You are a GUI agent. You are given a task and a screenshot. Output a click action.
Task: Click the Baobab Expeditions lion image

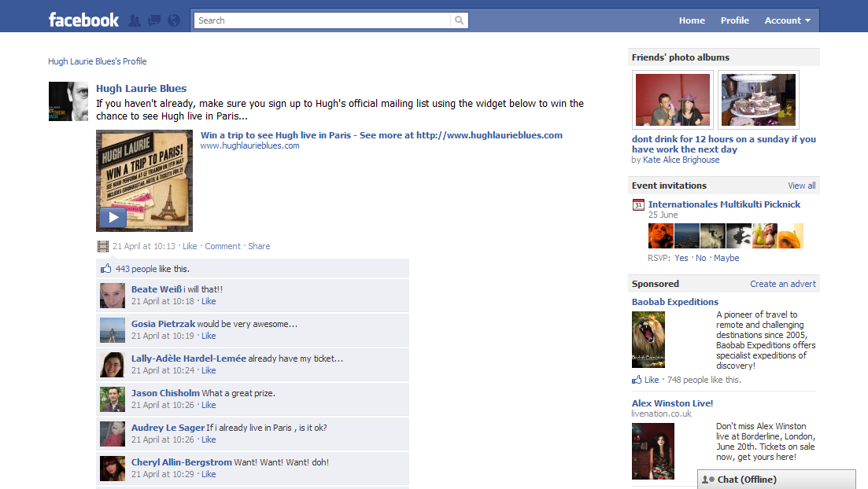648,340
